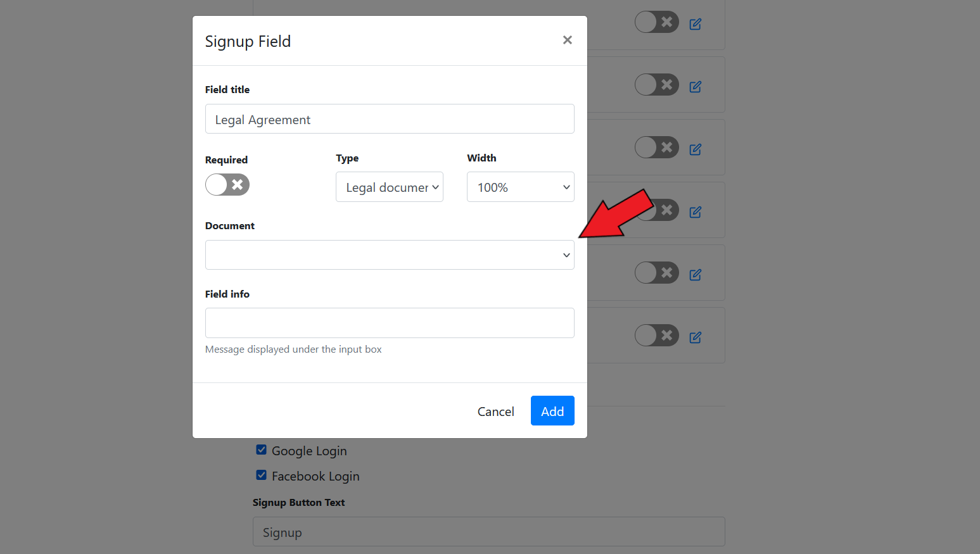The height and width of the screenshot is (554, 980).
Task: Click into the Field info text box
Action: click(390, 323)
